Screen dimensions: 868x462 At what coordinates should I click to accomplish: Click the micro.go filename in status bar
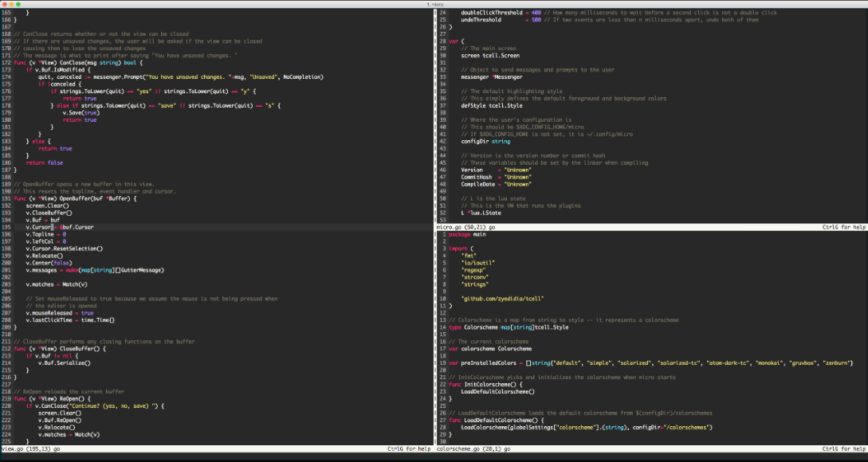pyautogui.click(x=450, y=227)
